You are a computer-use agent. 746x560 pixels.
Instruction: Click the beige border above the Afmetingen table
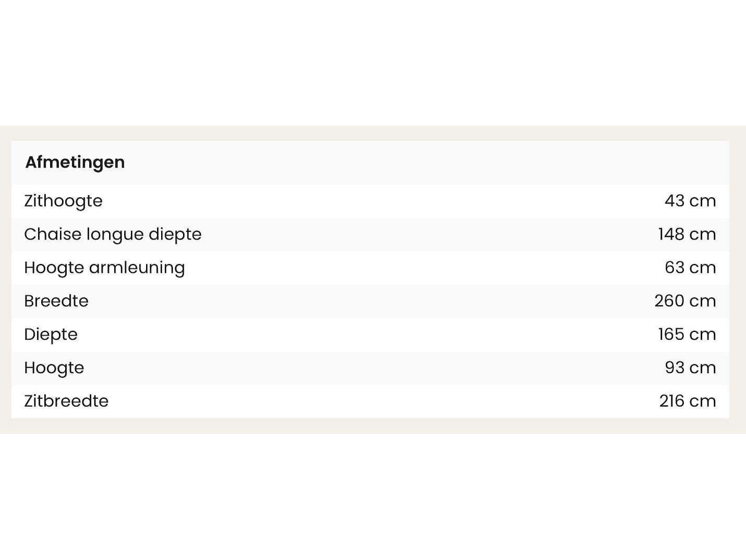point(373,133)
